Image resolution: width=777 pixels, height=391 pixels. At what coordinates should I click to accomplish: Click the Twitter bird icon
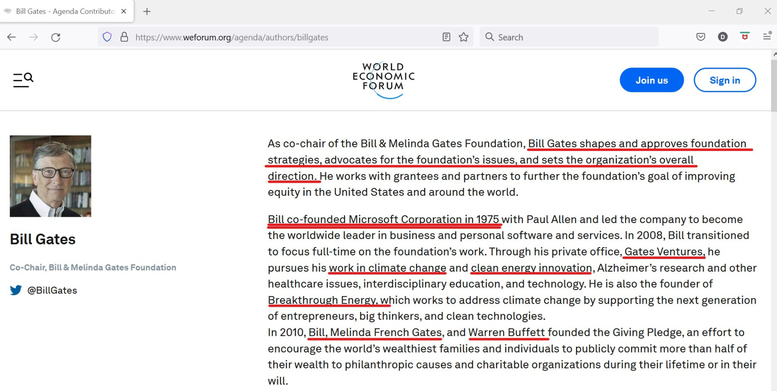click(16, 290)
